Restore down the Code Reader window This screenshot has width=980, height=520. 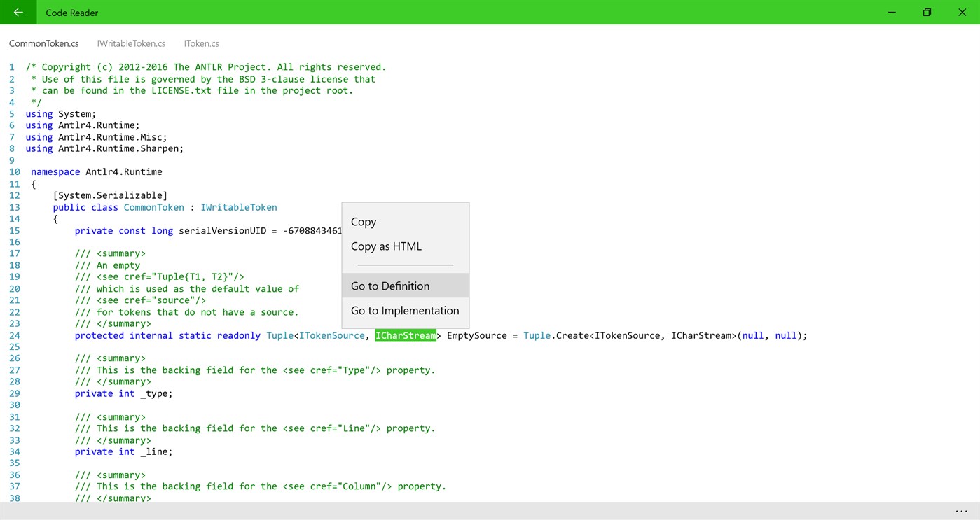click(x=927, y=12)
